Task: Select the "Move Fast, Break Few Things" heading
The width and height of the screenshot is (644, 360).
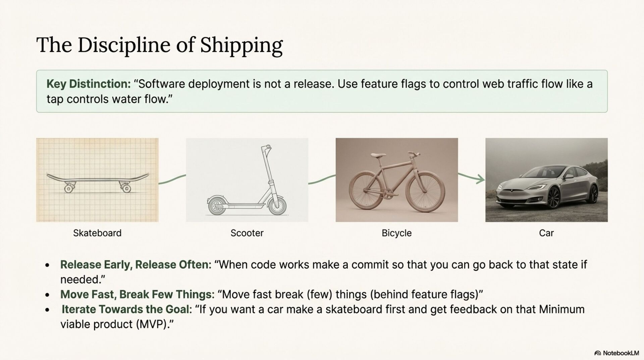Action: pyautogui.click(x=137, y=295)
